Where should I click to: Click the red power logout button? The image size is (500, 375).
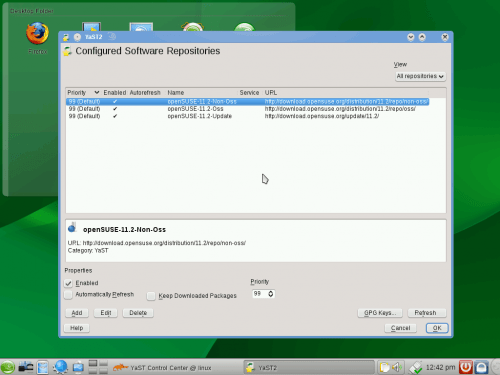click(x=465, y=367)
